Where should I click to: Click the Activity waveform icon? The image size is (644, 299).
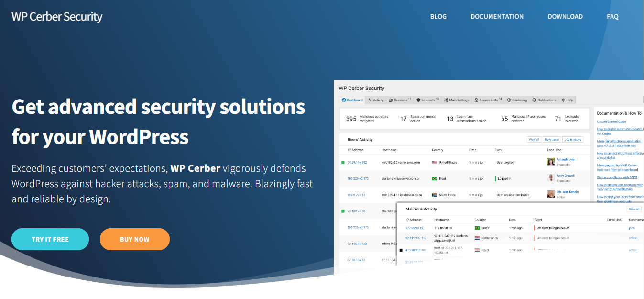[370, 100]
